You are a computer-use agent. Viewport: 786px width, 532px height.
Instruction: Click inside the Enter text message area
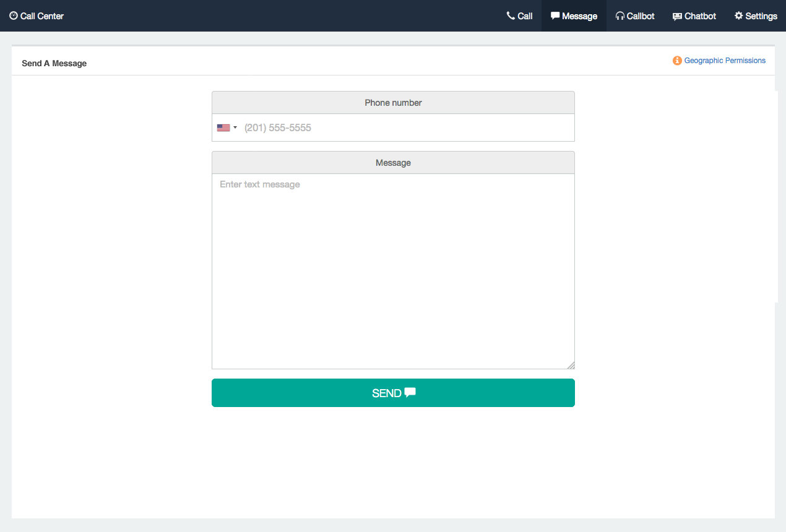pos(393,247)
